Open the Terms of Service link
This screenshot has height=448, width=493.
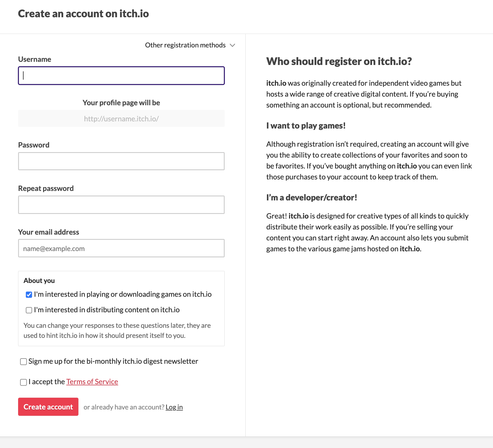click(92, 382)
